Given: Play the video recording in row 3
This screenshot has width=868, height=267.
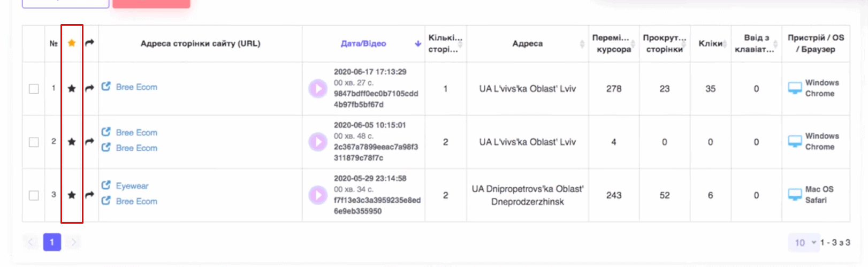Looking at the screenshot, I should [x=317, y=195].
